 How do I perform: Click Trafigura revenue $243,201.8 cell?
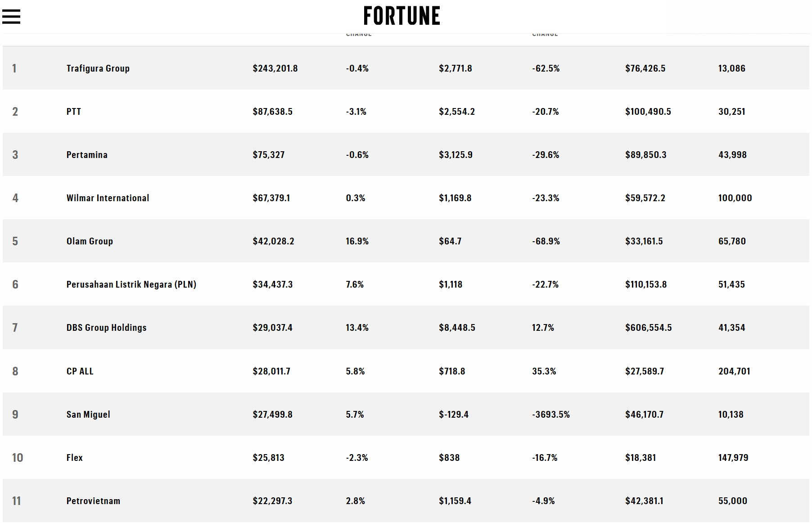tap(275, 68)
